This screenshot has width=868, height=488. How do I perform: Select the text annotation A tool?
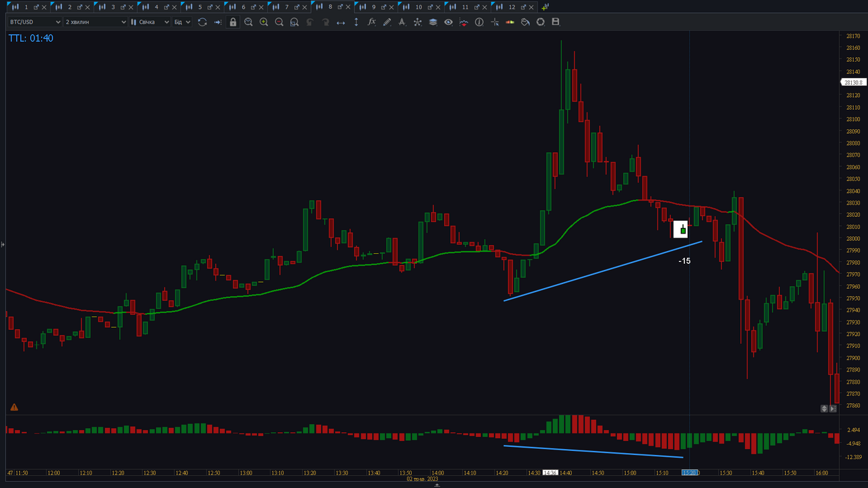pyautogui.click(x=402, y=22)
